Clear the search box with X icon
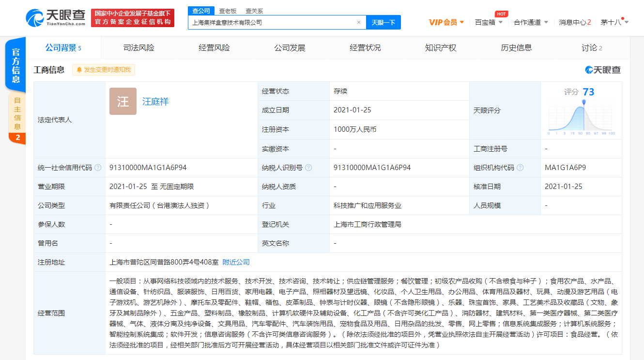 [x=358, y=22]
